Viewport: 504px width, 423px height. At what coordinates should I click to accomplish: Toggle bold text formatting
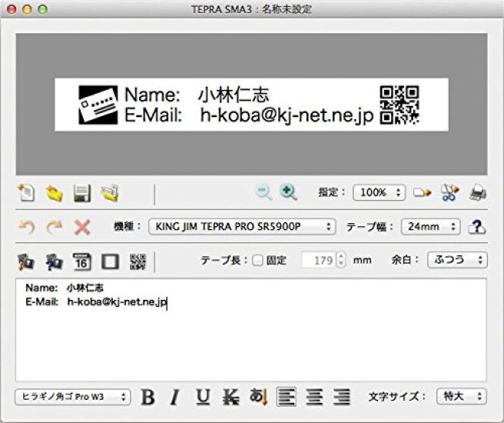[x=148, y=397]
